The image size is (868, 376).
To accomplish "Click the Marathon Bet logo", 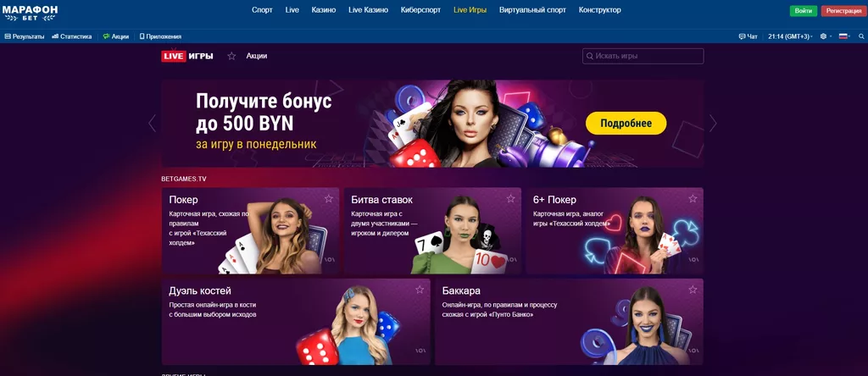I will (30, 14).
